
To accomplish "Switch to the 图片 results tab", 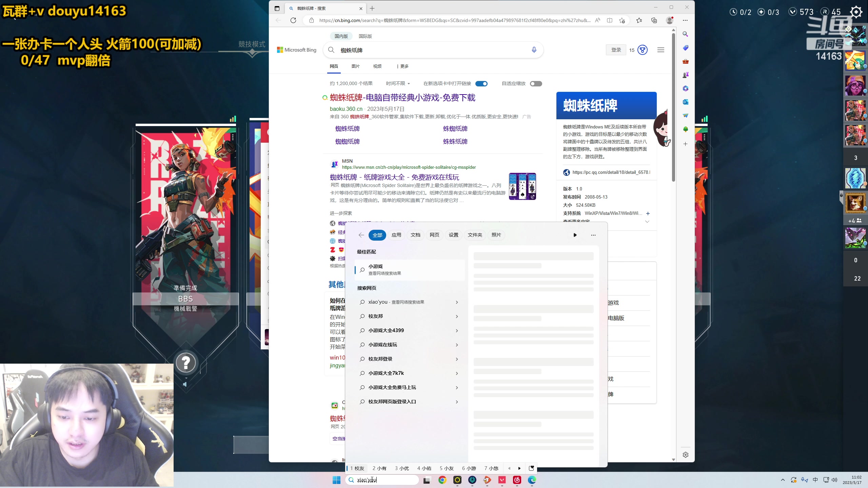I will (x=355, y=66).
